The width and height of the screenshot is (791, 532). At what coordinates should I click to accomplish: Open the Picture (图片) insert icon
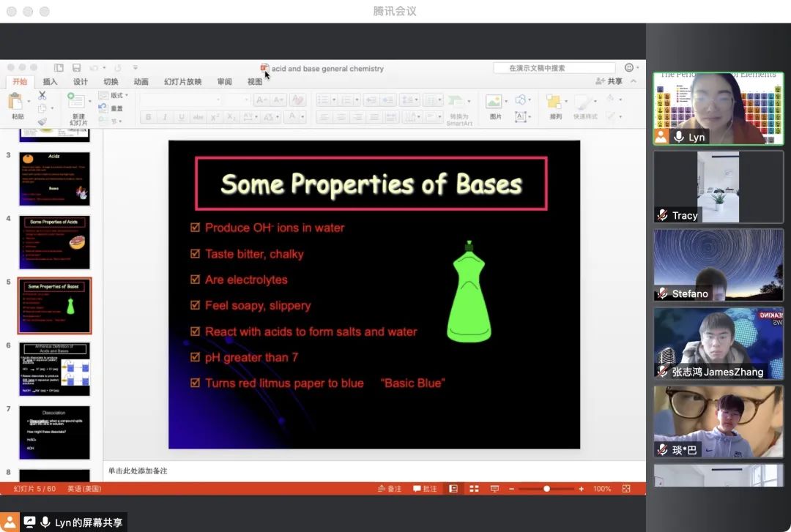pyautogui.click(x=495, y=102)
